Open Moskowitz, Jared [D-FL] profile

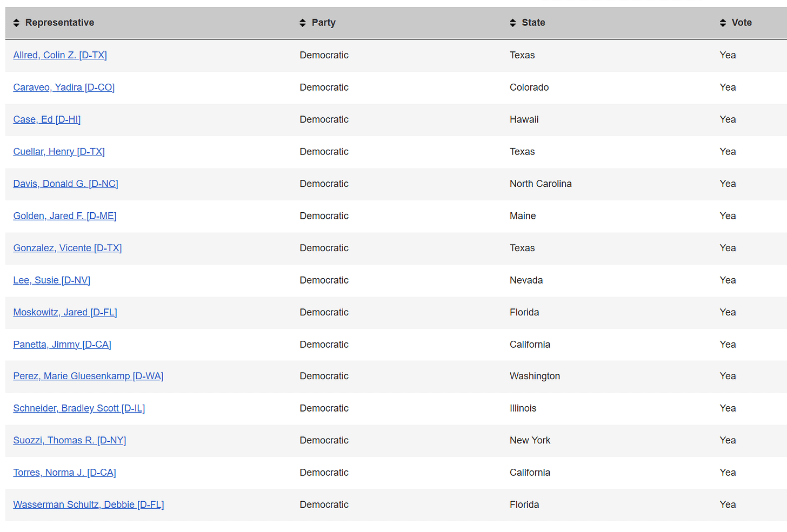[65, 312]
